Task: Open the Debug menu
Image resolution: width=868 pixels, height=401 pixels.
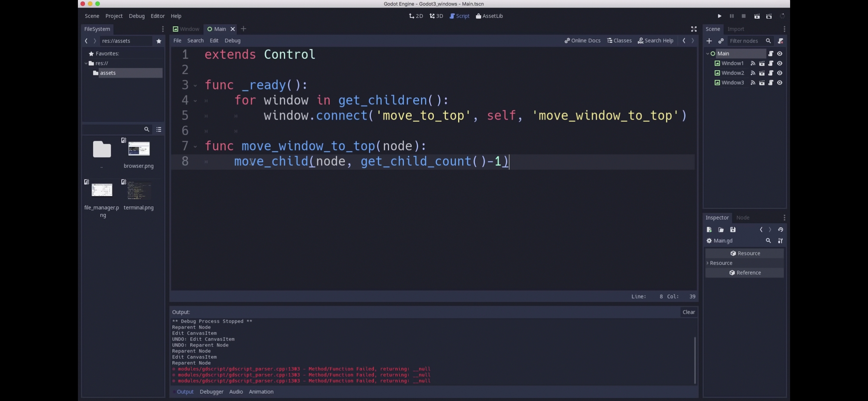Action: (x=136, y=15)
